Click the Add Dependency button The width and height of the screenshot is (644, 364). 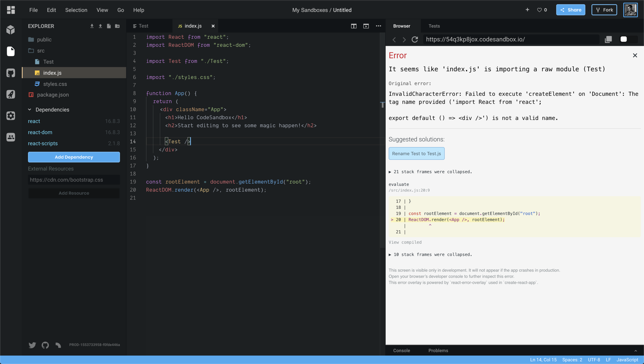point(74,157)
